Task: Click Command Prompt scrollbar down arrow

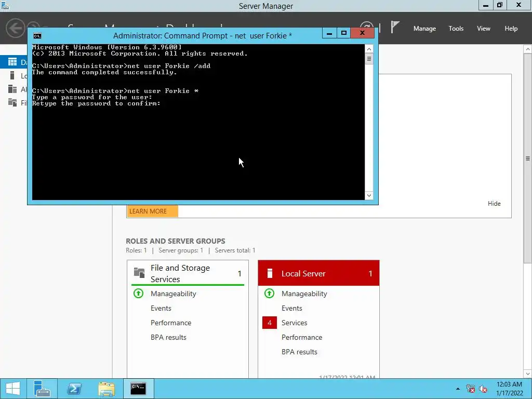Action: click(369, 195)
